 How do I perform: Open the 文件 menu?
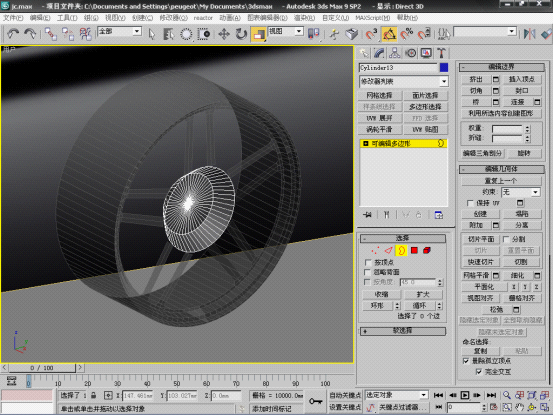pyautogui.click(x=13, y=18)
